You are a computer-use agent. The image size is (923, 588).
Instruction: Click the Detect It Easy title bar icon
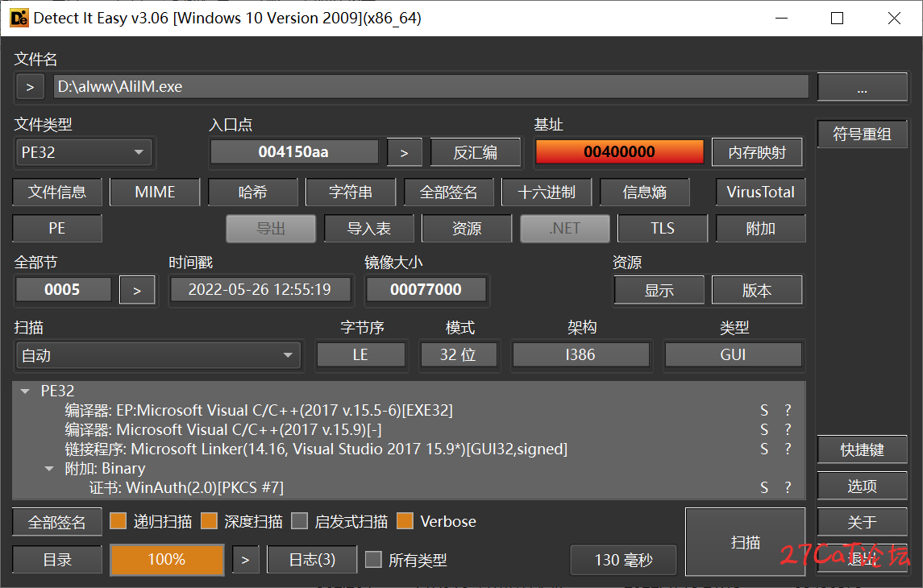(19, 19)
